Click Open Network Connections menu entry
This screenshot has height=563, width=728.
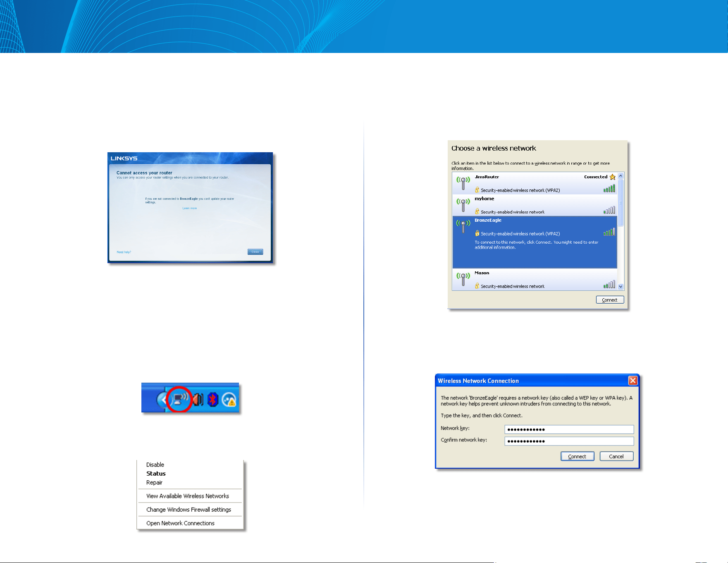pyautogui.click(x=180, y=523)
